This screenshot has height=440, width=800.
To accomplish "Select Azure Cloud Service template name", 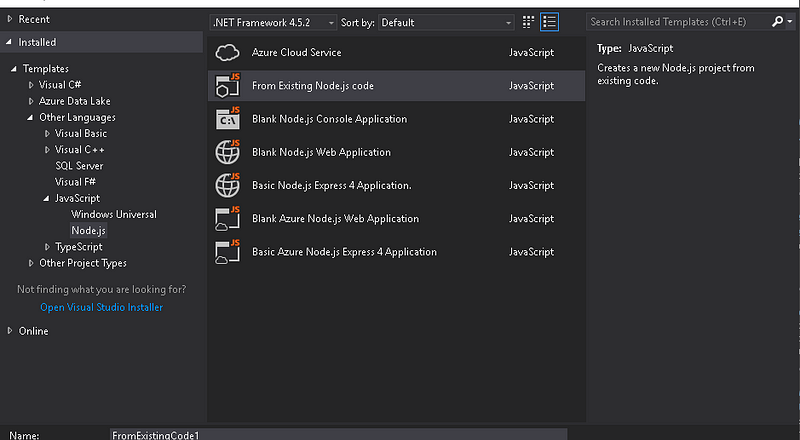I will [x=296, y=53].
